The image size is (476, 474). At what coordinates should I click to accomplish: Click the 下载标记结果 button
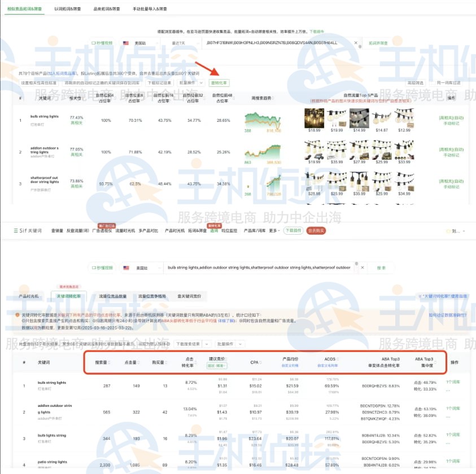click(159, 83)
